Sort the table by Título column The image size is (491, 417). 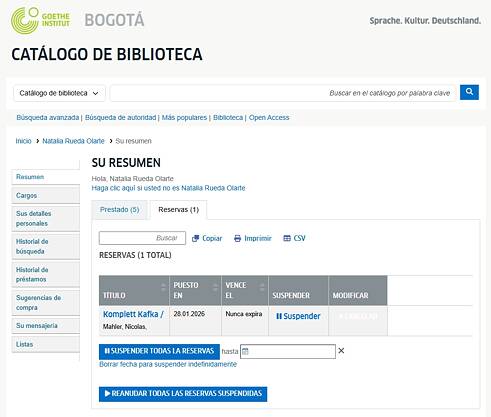[x=134, y=290]
